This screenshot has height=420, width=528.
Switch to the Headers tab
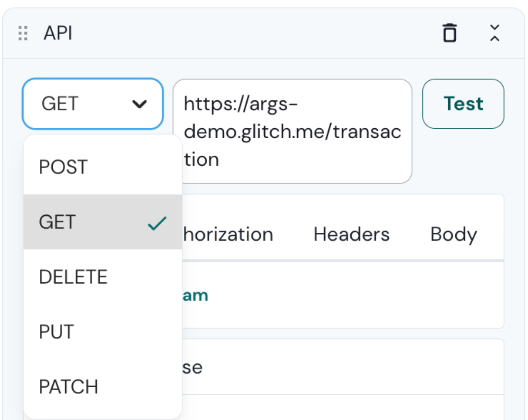[x=351, y=235]
